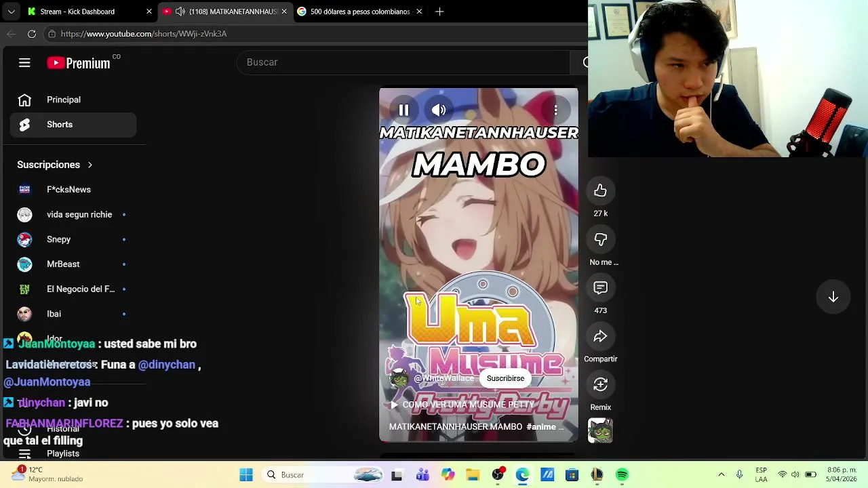Pause the Short with the pause button
This screenshot has height=488, width=868.
point(403,110)
